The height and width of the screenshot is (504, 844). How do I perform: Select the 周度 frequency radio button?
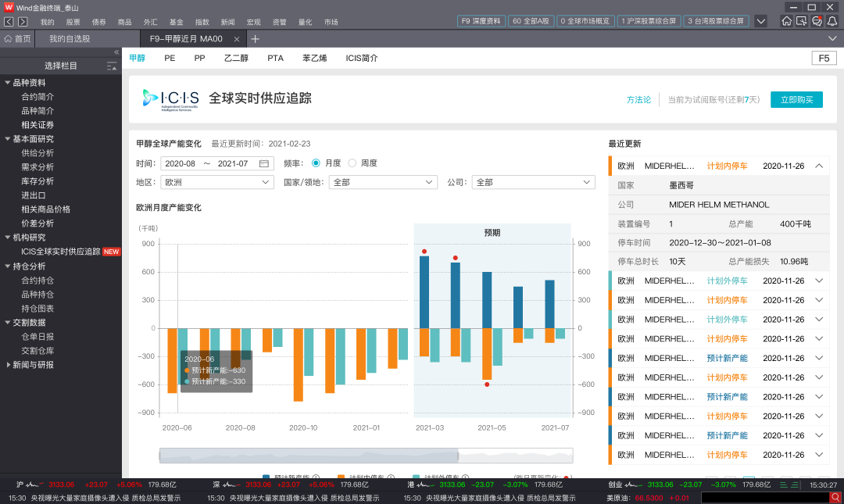coord(352,163)
